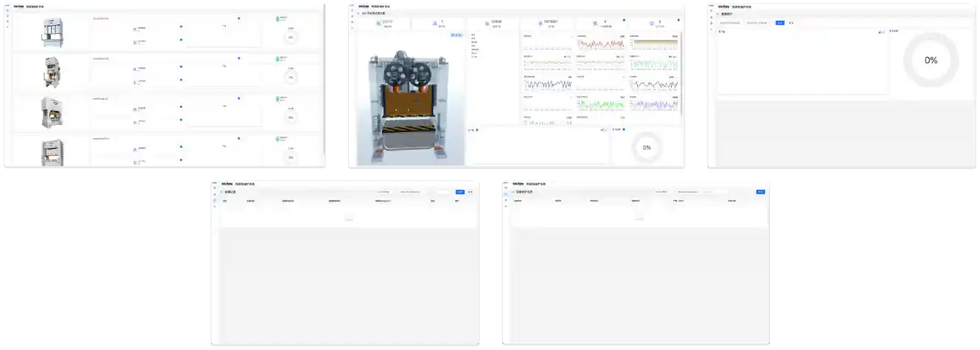Click the large 0% donut gauge on the data analysis page
Viewport: 980px width, 350px height.
point(930,61)
